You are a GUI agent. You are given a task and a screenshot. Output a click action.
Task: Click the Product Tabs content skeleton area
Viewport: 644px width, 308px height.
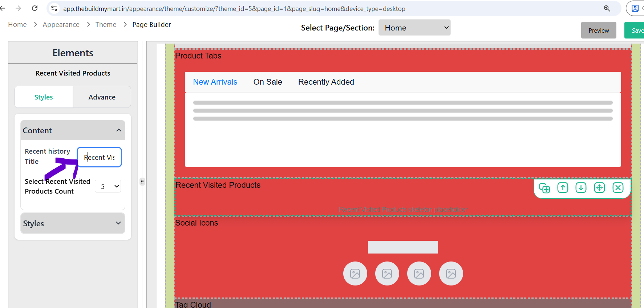coord(403,130)
